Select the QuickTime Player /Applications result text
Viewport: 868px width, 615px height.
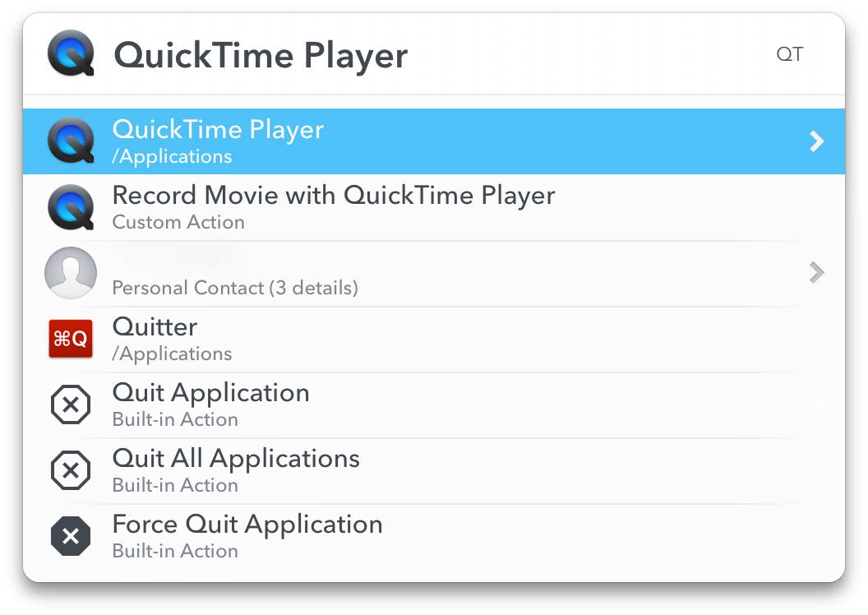coord(218,141)
